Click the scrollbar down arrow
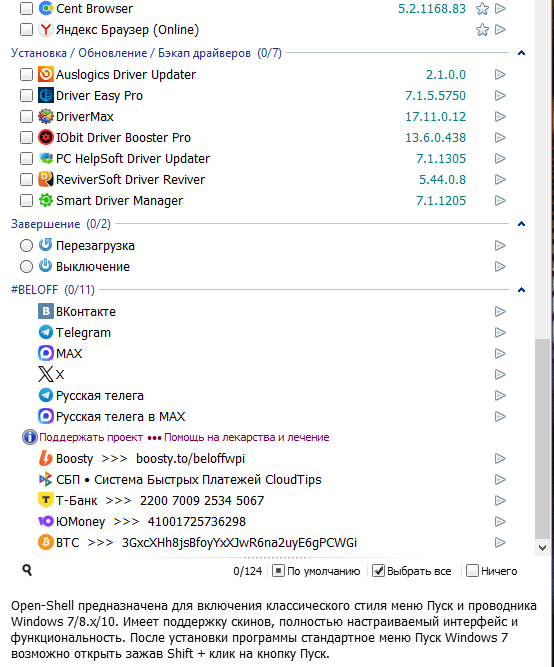 (x=542, y=547)
